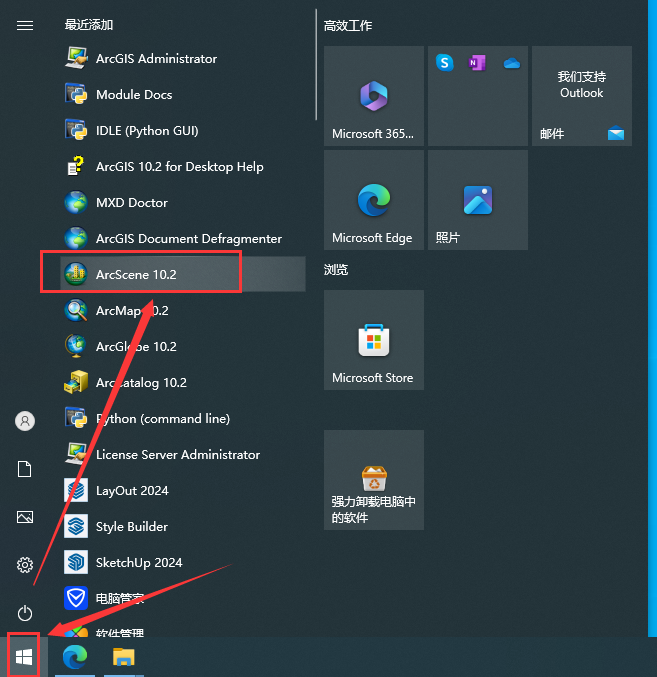Open ArcMap 10.2 application
The height and width of the screenshot is (677, 657).
click(x=131, y=310)
